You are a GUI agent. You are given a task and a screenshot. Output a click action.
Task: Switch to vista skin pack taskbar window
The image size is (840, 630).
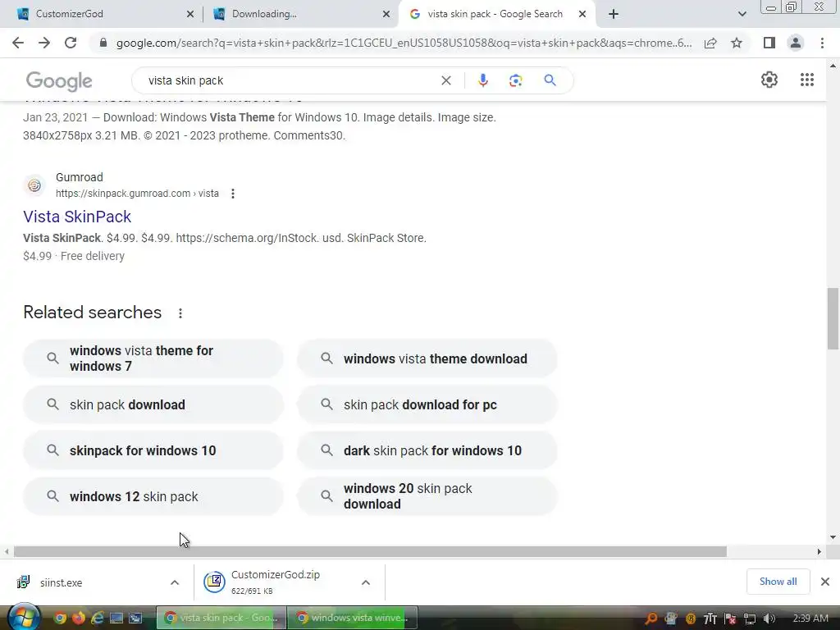pyautogui.click(x=221, y=618)
